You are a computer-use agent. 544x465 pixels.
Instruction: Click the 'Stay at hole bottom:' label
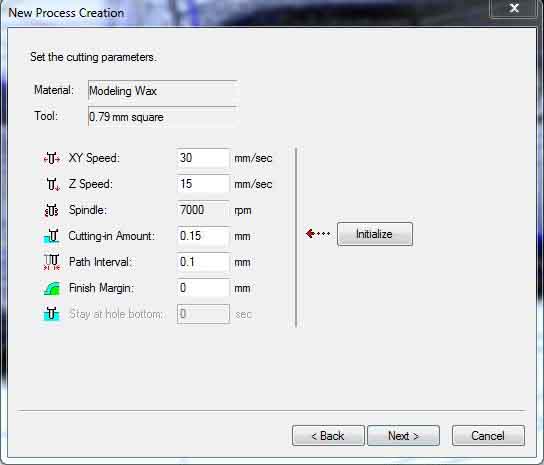click(x=116, y=314)
